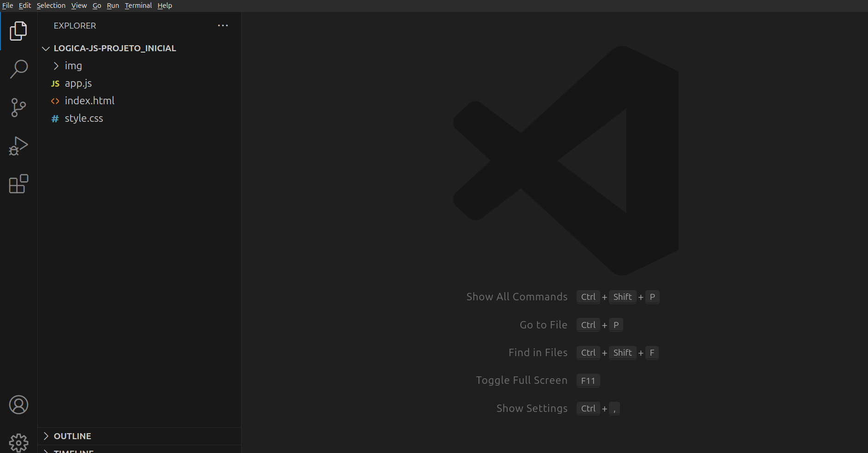Click the Show All Commands hint
Viewport: 868px width, 453px height.
517,297
